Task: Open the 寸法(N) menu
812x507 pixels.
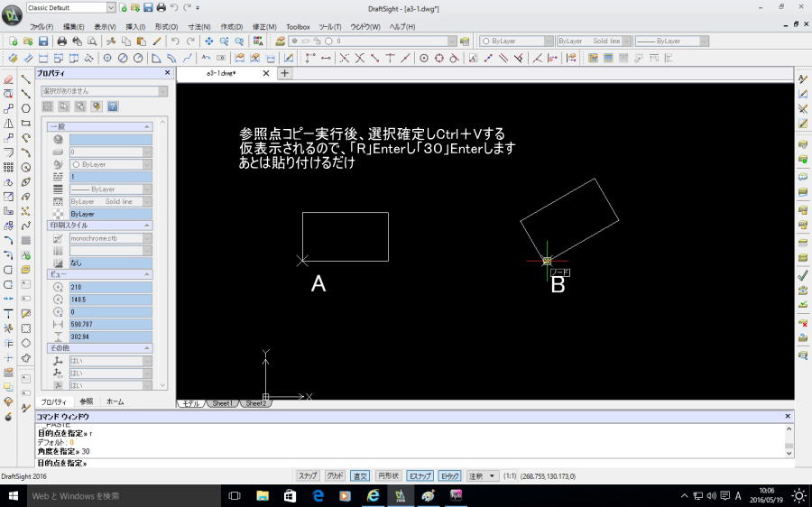Action: 198,26
